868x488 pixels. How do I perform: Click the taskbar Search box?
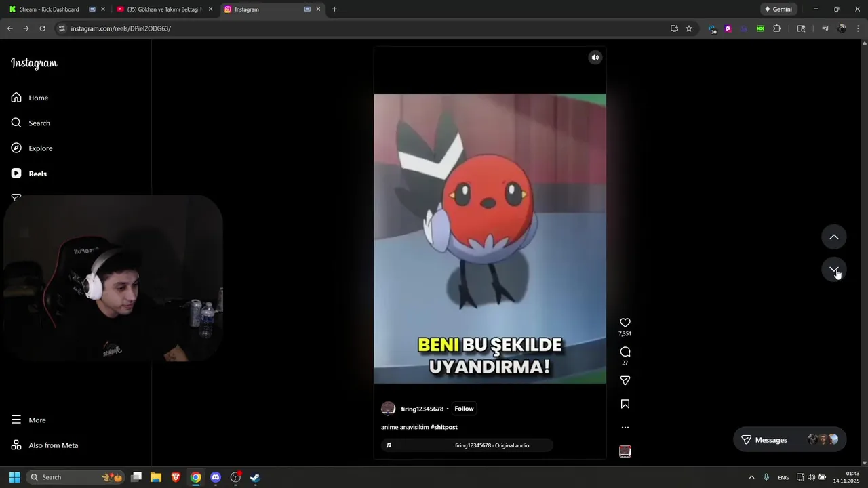[76, 477]
